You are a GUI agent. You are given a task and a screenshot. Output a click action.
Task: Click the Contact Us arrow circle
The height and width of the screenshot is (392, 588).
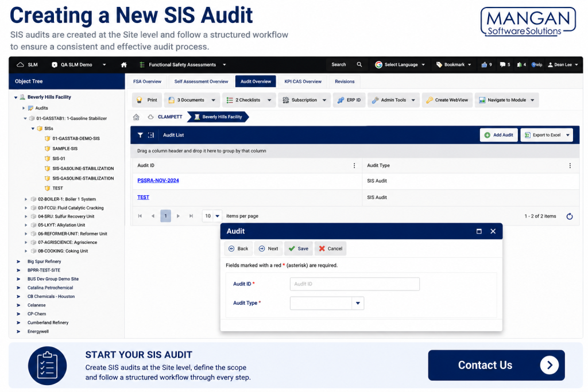(550, 365)
